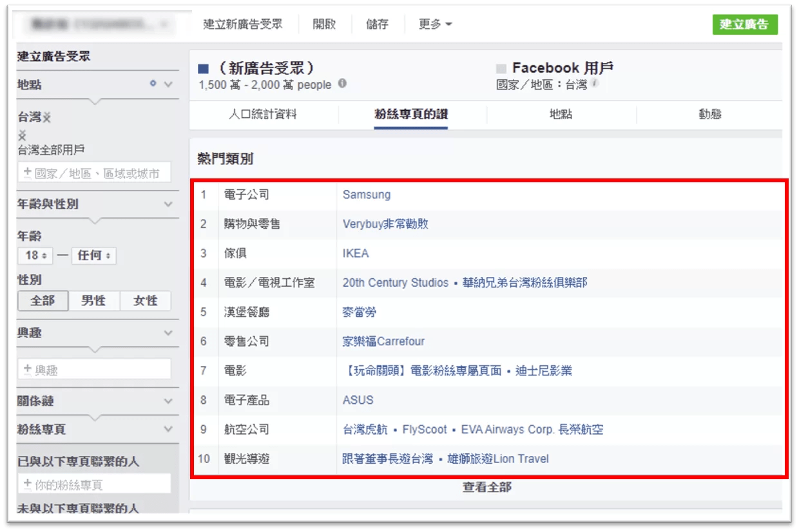Viewport: 799px width, 532px height.
Task: Collapse the 興趣 section
Action: [x=168, y=333]
